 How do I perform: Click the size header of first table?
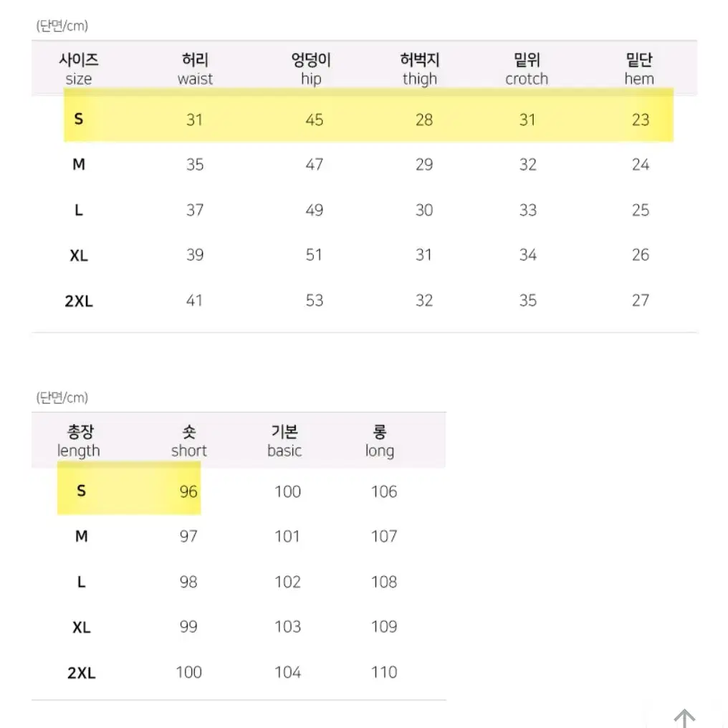[x=79, y=69]
